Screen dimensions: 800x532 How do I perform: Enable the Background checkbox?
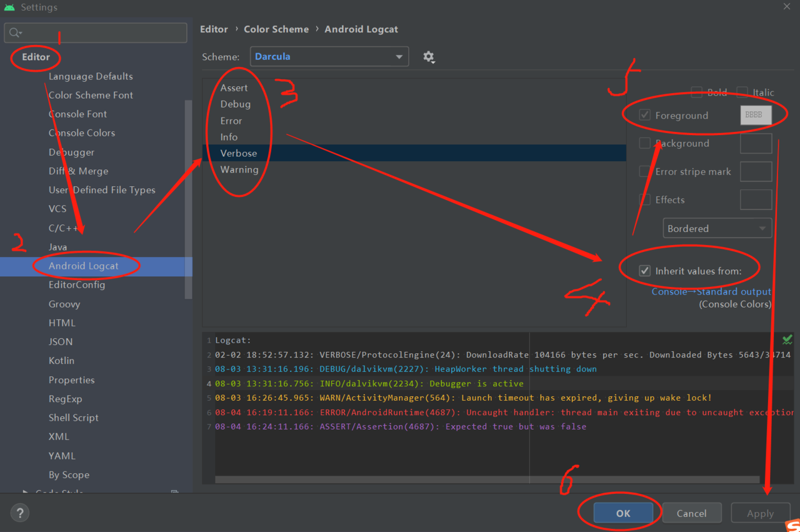pos(645,143)
